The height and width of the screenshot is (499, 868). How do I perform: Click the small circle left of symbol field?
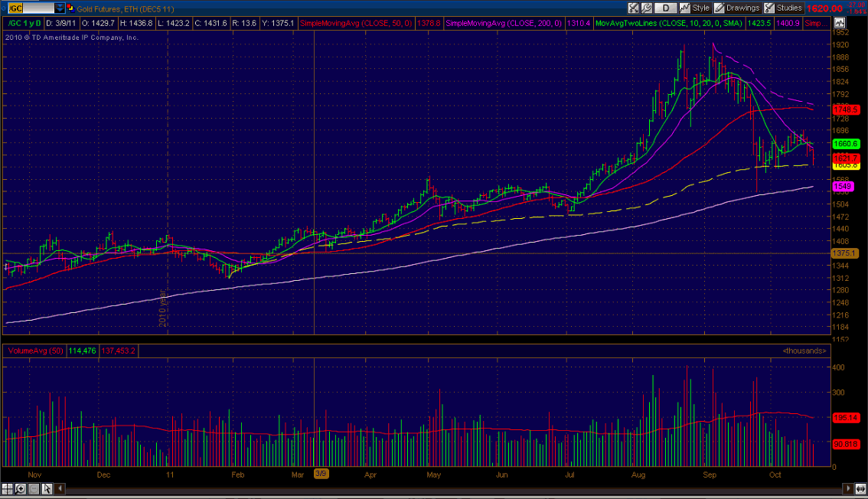(x=4, y=8)
